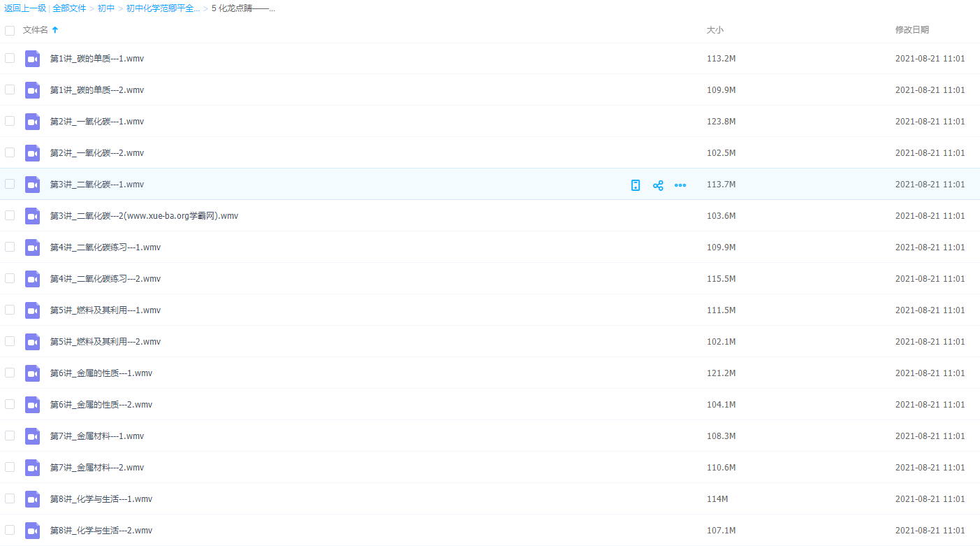
Task: Click the share icon on 第3讲_二氧化碳---1.wmv row
Action: coord(658,185)
